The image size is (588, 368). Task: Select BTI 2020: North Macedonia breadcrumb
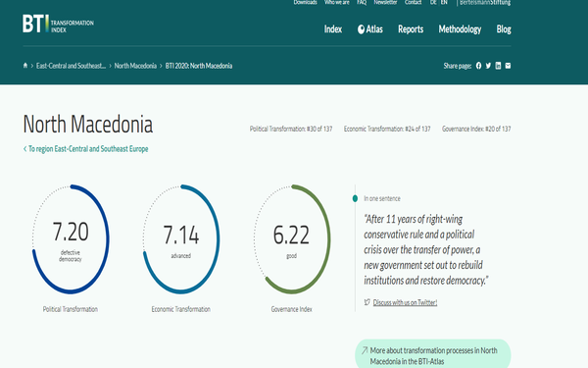(x=199, y=66)
